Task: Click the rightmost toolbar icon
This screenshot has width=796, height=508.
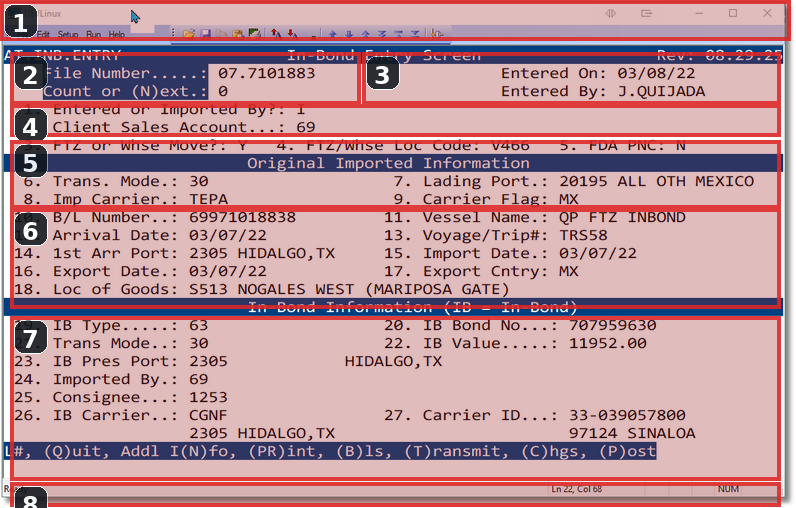Action: pos(437,34)
